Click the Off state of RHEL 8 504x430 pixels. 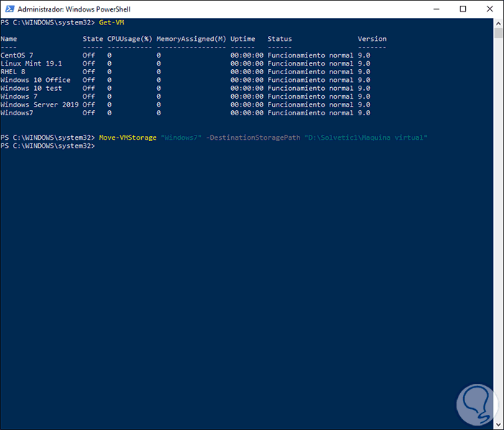pos(89,72)
